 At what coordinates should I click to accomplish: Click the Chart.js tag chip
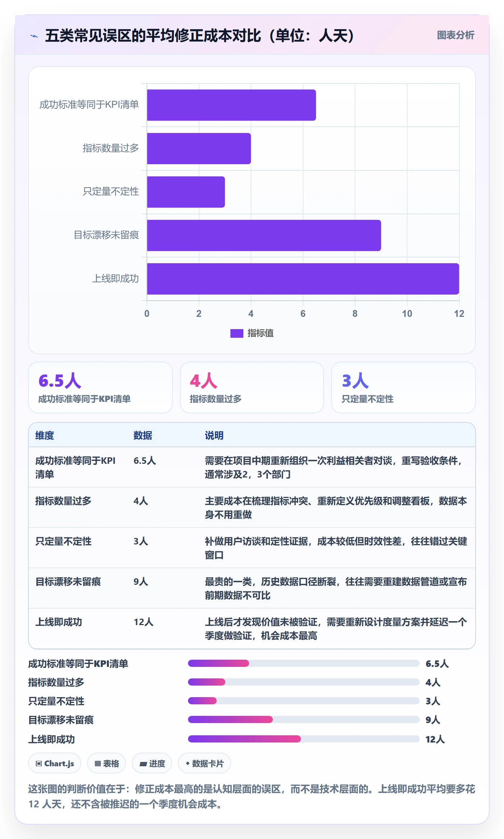(55, 763)
